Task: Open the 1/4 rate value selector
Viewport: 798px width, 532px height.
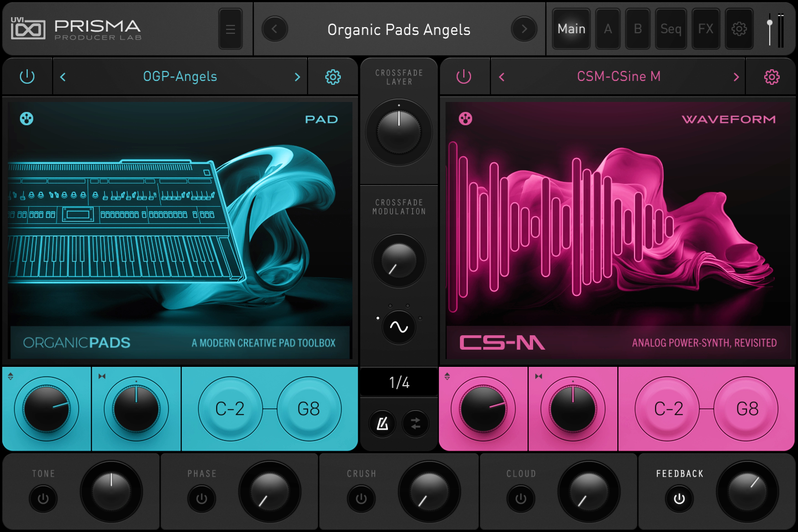Action: (x=399, y=382)
